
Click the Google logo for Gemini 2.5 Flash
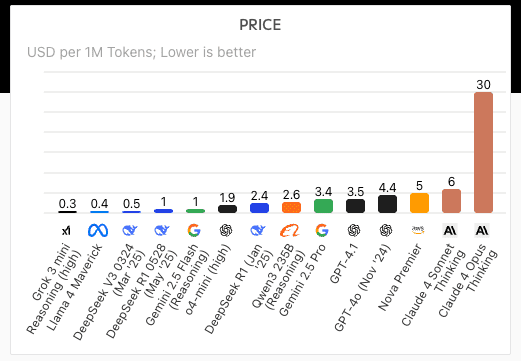pyautogui.click(x=194, y=230)
